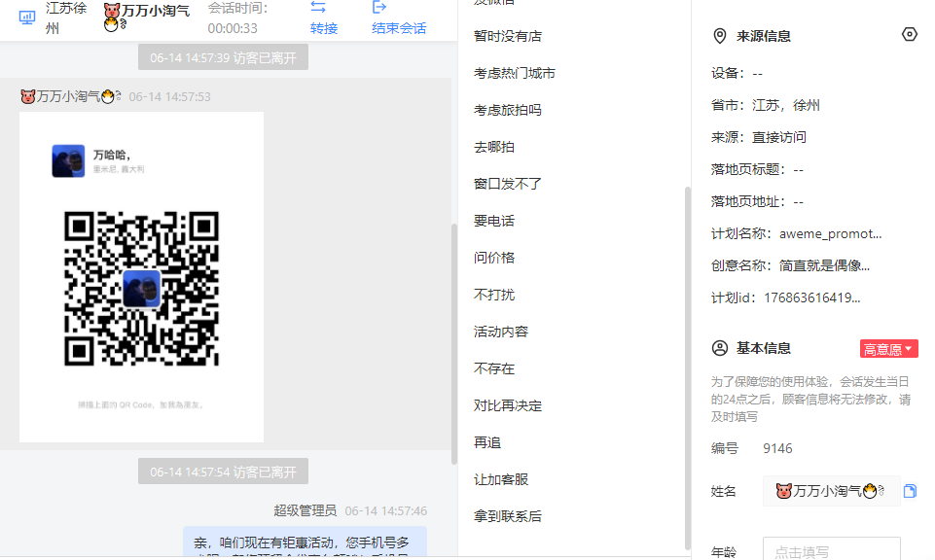Click the visitor name above the QR message

71,96
